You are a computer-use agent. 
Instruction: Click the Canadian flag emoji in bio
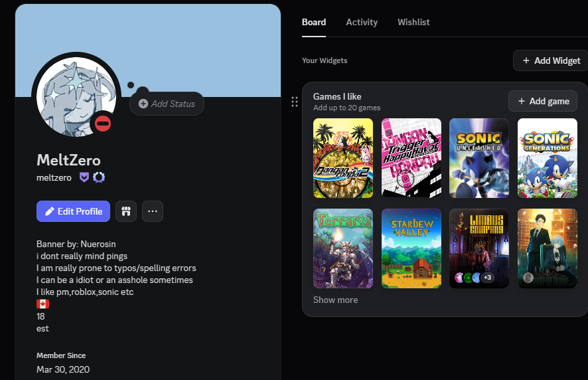click(x=42, y=304)
